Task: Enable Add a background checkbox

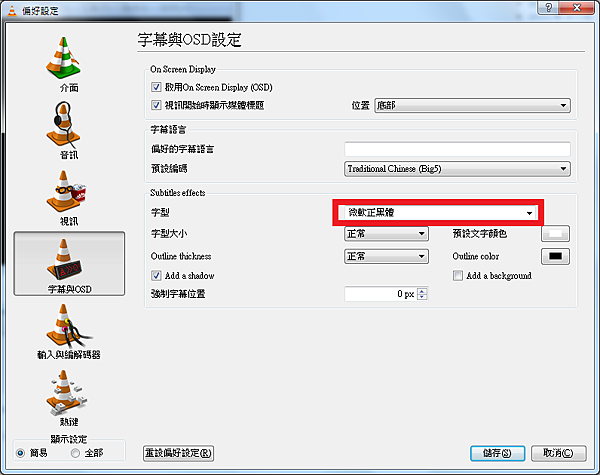Action: pos(458,276)
